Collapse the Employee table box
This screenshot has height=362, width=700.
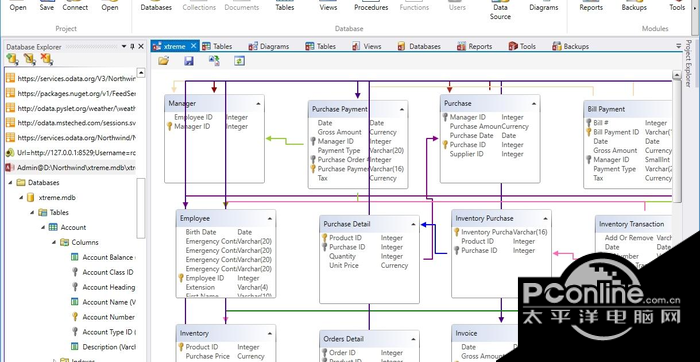pyautogui.click(x=270, y=219)
